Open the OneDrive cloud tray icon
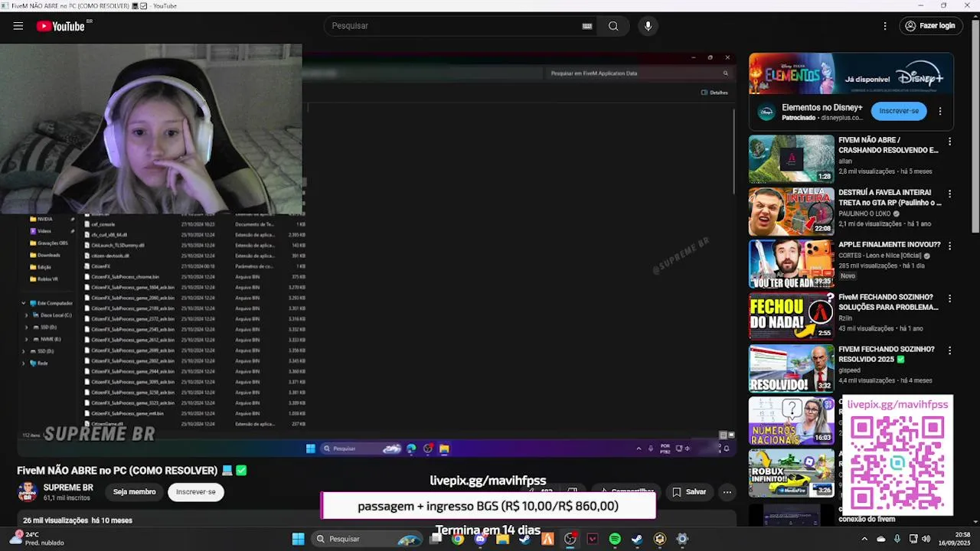 pyautogui.click(x=881, y=539)
